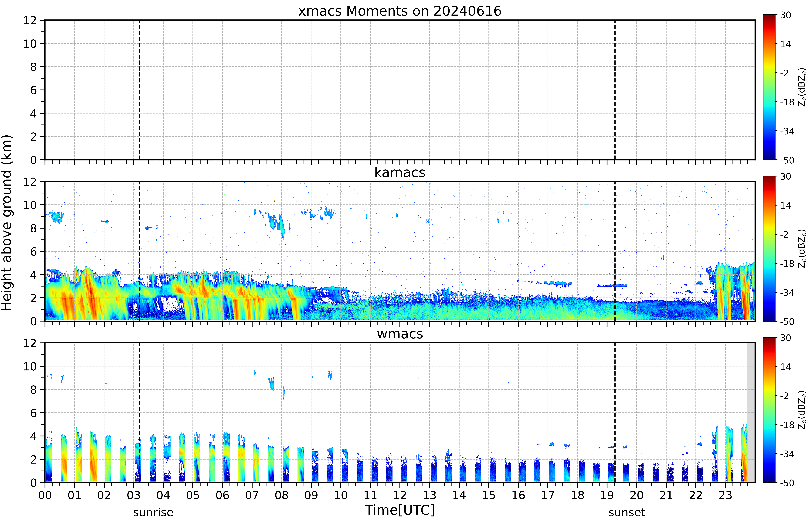Click the "14" tick on the kamacs colorbar
This screenshot has height=524, width=812.
(x=785, y=206)
